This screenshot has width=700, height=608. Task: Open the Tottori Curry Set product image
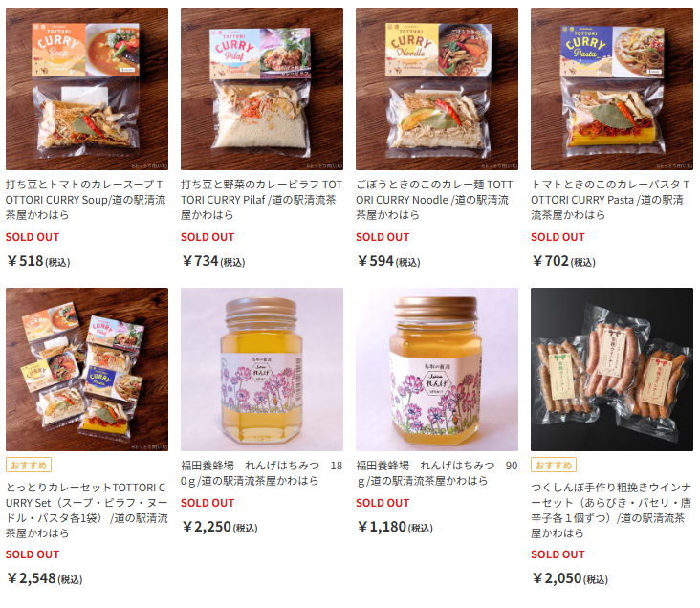pos(87,369)
